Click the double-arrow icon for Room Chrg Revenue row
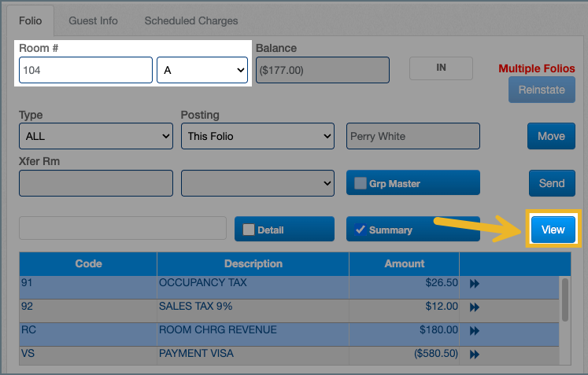This screenshot has height=375, width=588. (x=474, y=331)
